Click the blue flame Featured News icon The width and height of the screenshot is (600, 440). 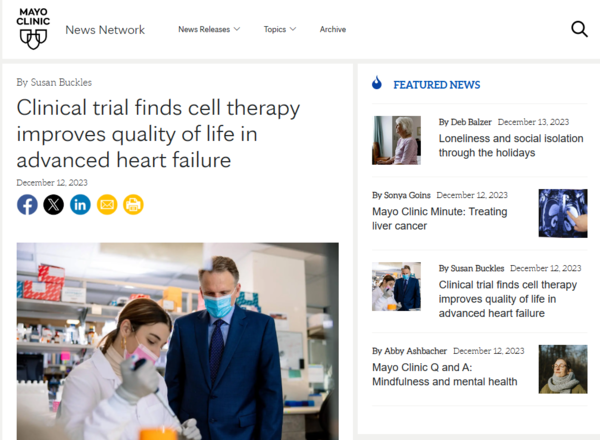click(x=377, y=83)
